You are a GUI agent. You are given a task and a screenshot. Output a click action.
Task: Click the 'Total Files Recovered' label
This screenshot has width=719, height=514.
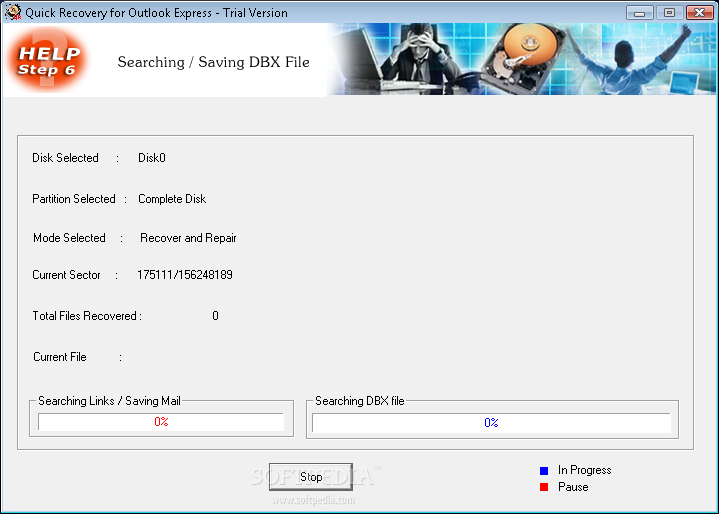(x=87, y=316)
